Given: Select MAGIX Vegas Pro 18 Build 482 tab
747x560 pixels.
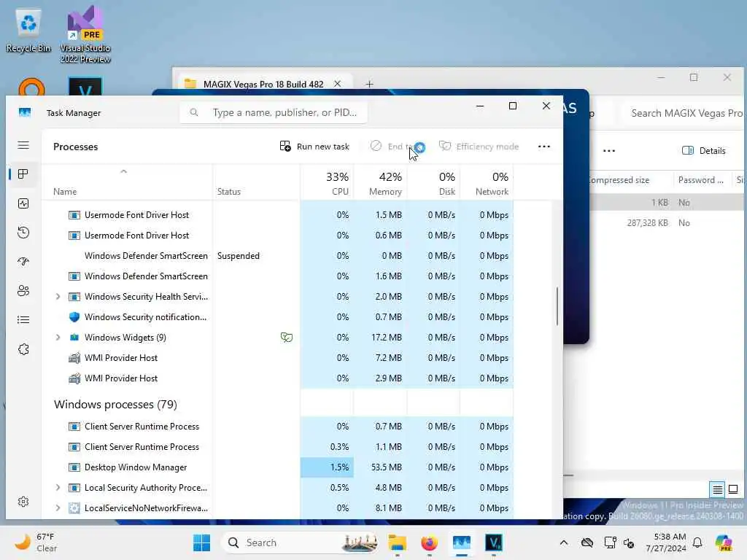Looking at the screenshot, I should [x=263, y=84].
